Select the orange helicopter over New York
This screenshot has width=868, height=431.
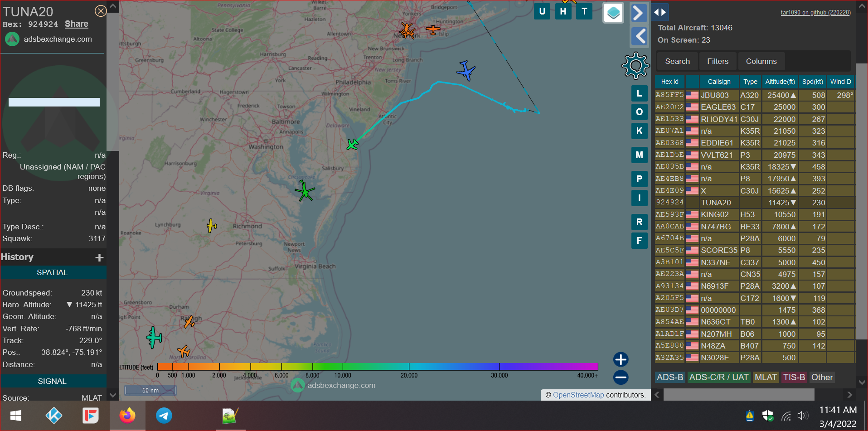tap(407, 30)
